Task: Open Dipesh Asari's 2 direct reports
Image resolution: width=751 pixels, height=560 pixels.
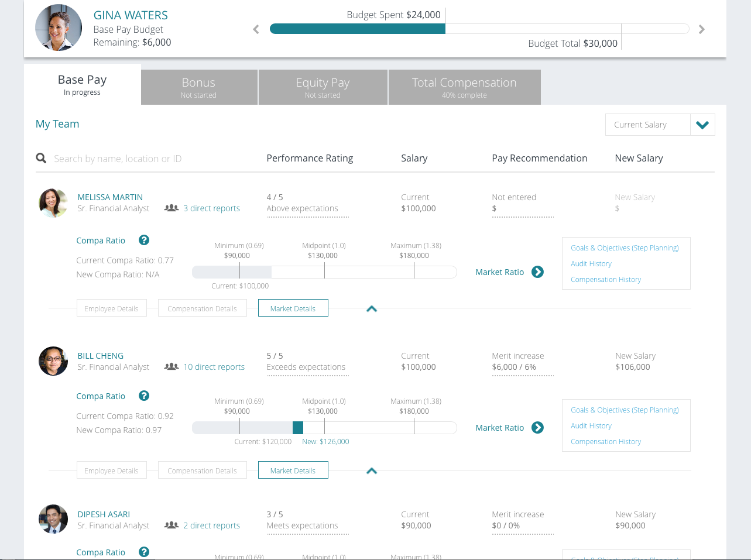Action: pos(211,525)
